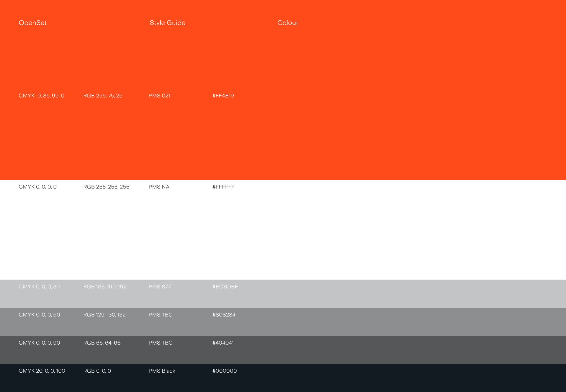Click the Colour section title
Screen dimensions: 566x392
point(288,23)
